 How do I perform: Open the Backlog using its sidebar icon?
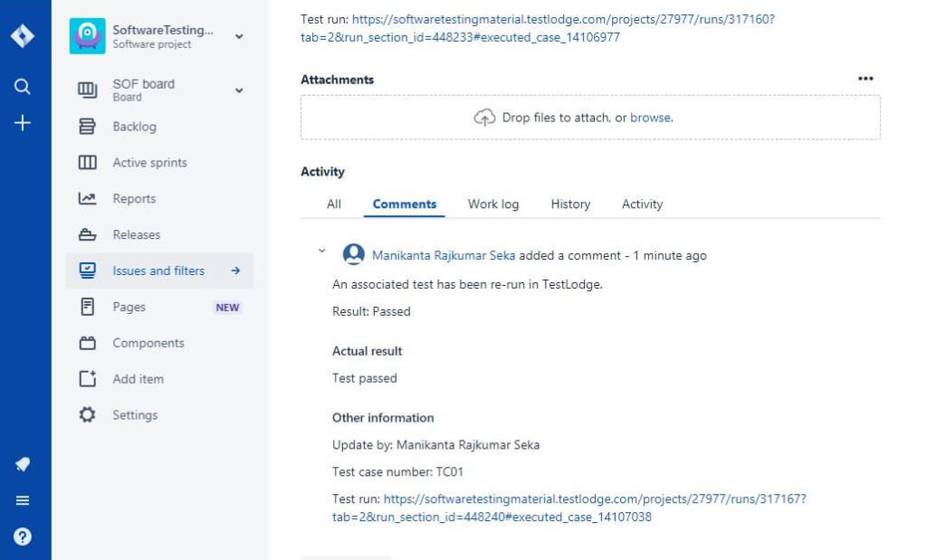pos(87,127)
